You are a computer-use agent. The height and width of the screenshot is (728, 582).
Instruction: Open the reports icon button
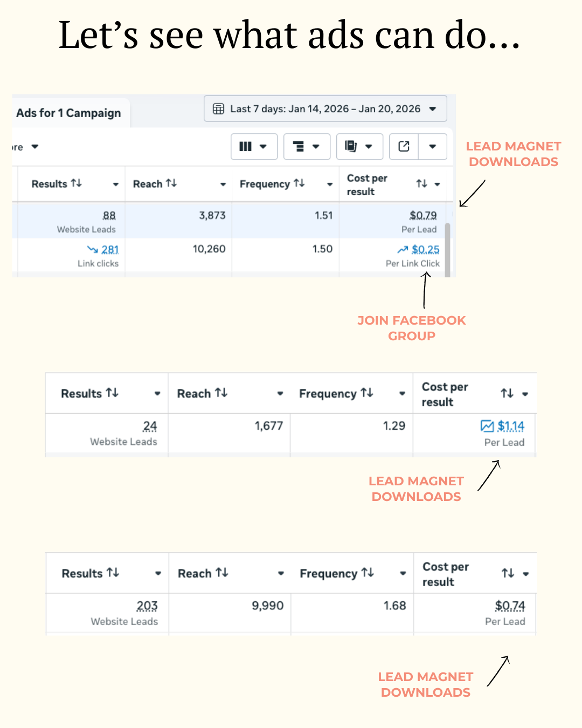[359, 147]
